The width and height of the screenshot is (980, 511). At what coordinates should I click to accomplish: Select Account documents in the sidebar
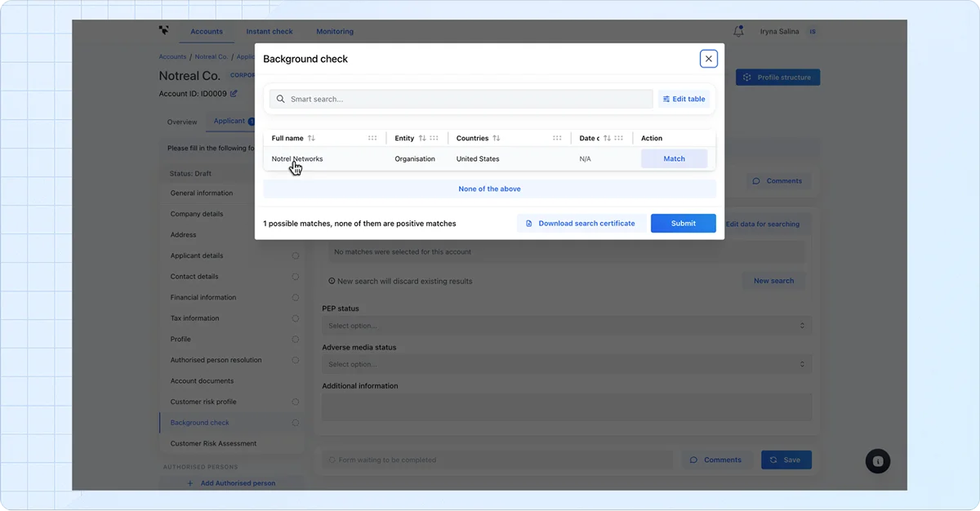click(x=203, y=381)
